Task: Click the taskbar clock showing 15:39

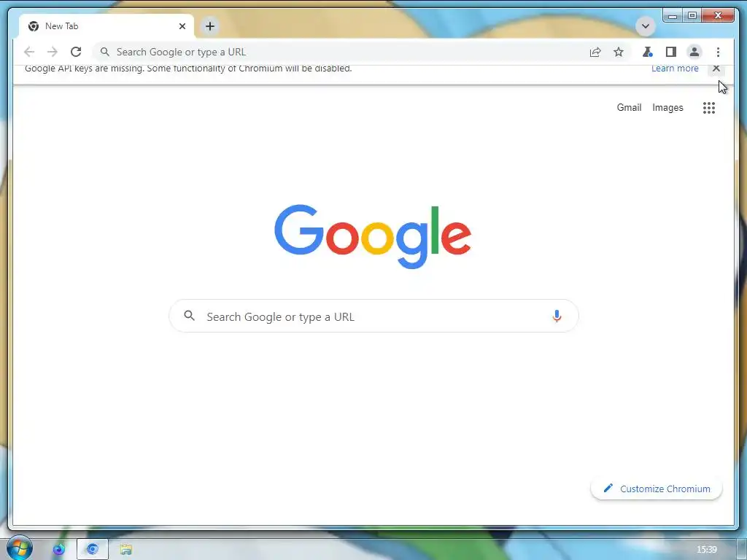Action: point(706,550)
